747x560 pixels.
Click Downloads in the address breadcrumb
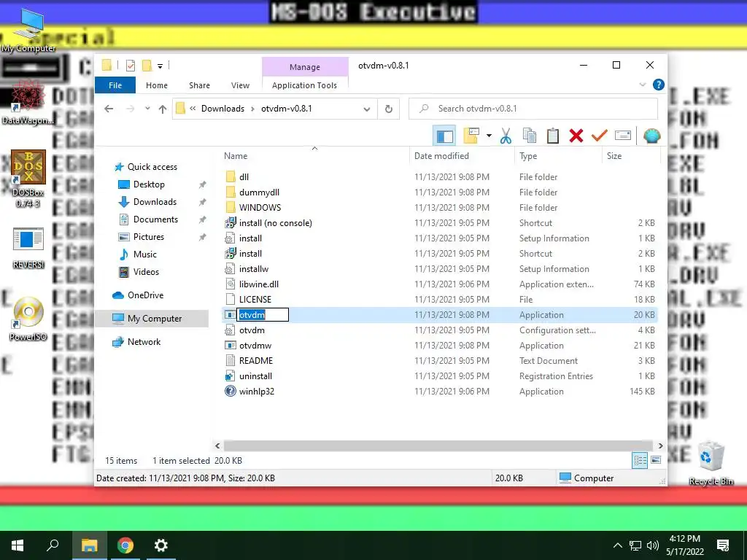[x=222, y=109]
